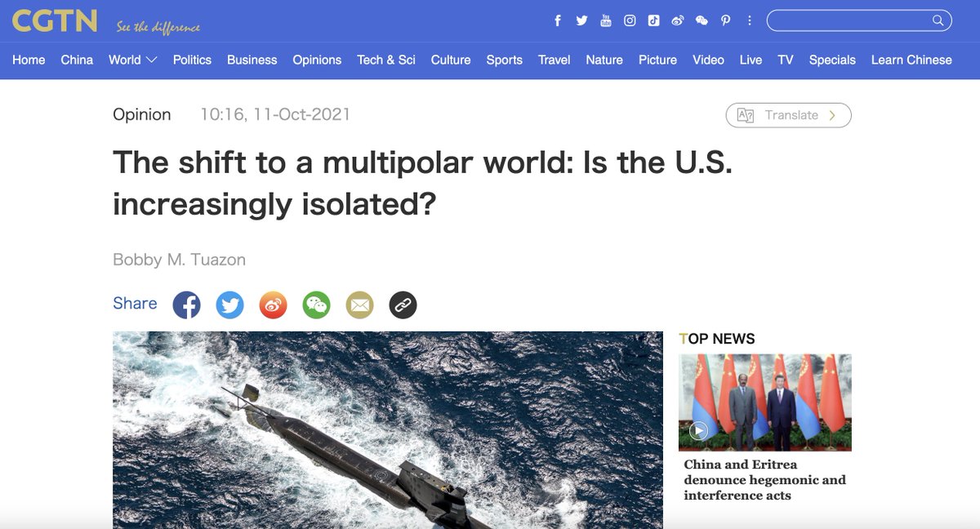Open the Specials section
This screenshot has width=980, height=529.
pyautogui.click(x=832, y=60)
